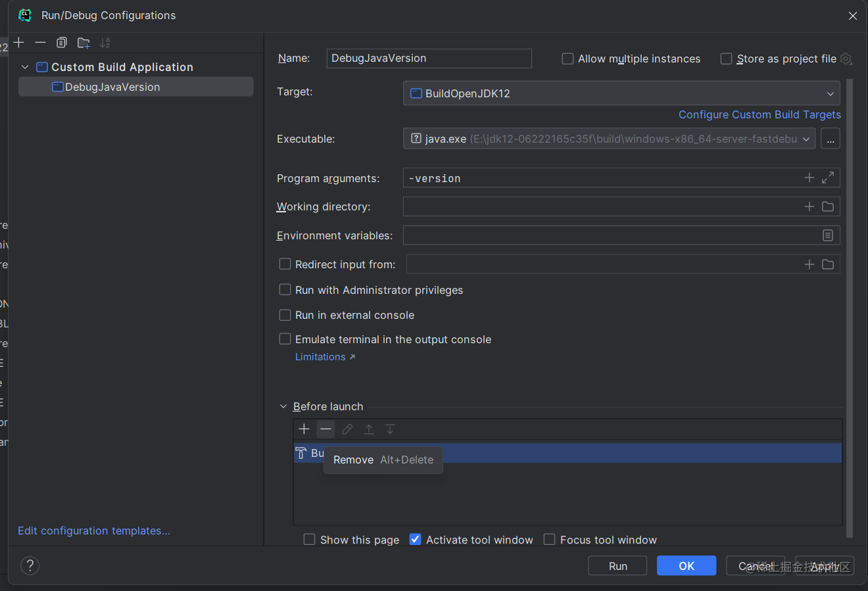Sort configurations alphabetically

[x=105, y=43]
